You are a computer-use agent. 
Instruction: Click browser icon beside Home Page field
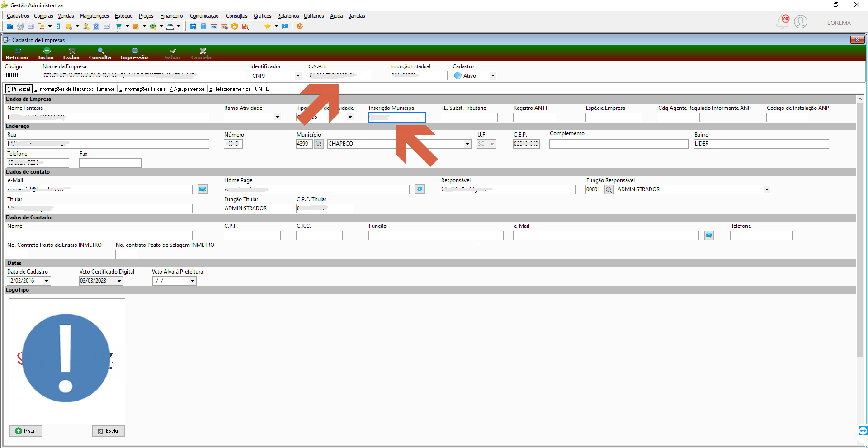click(420, 189)
